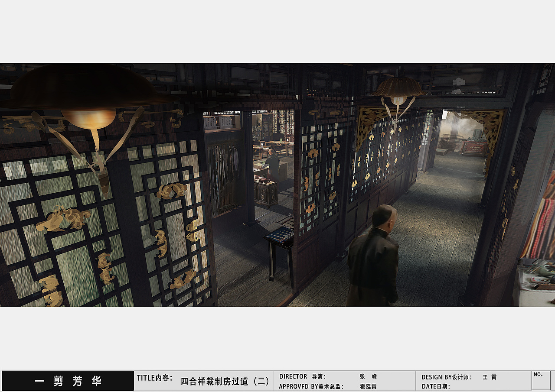Click the art director name 霍廷霄

click(x=368, y=386)
